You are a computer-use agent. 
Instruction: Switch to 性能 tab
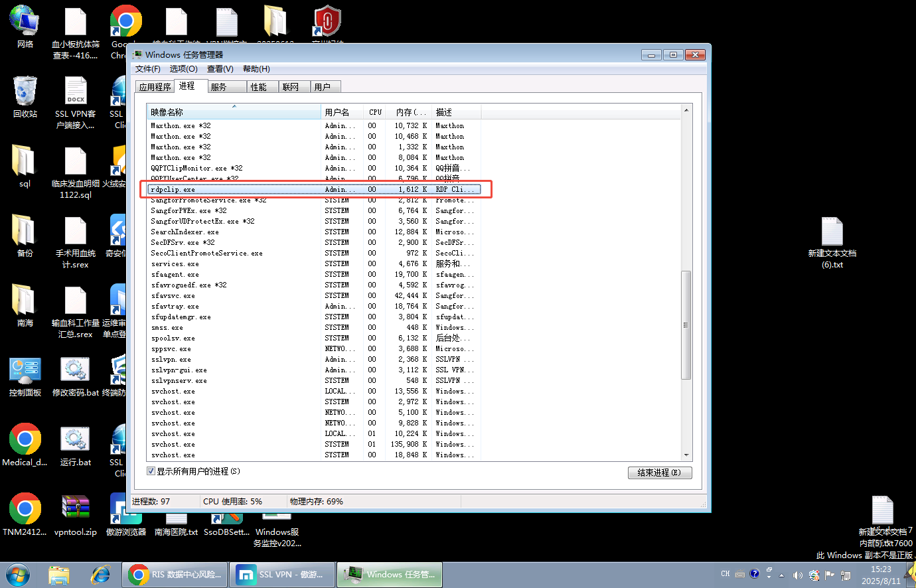point(262,87)
